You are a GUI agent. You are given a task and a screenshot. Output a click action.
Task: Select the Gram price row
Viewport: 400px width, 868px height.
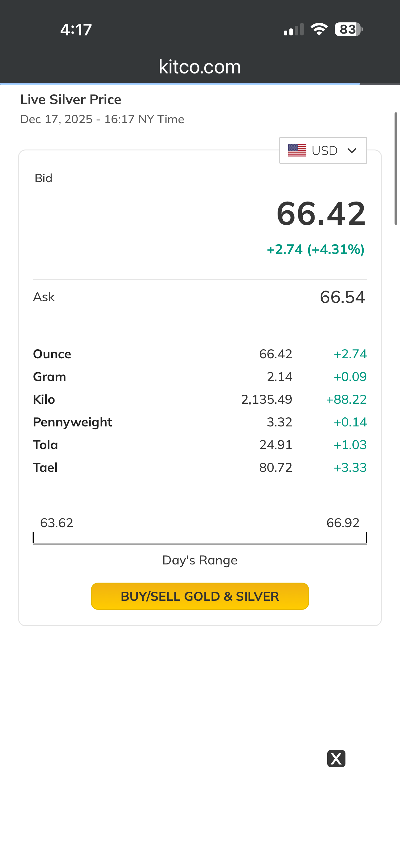point(200,377)
